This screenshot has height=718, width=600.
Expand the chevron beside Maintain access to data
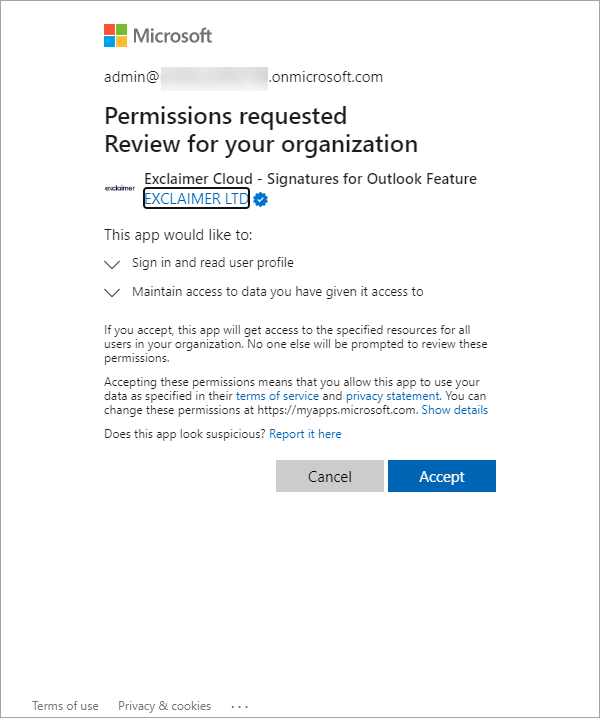[x=112, y=293]
